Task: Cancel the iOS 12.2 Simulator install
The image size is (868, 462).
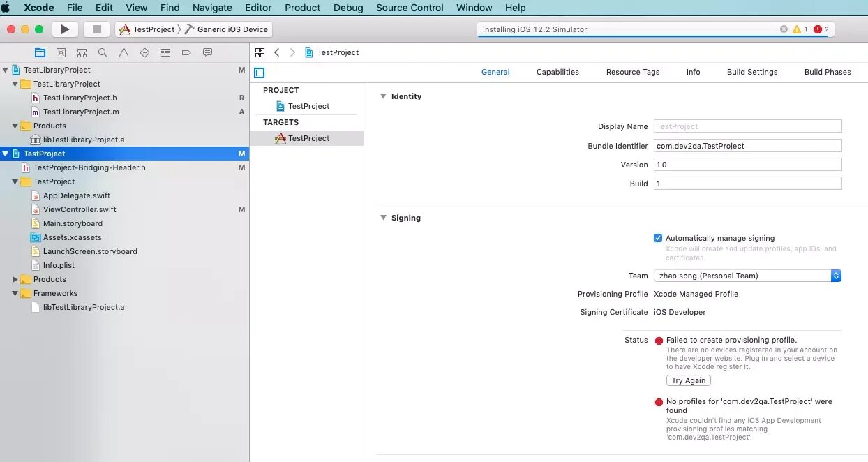Action: click(784, 29)
